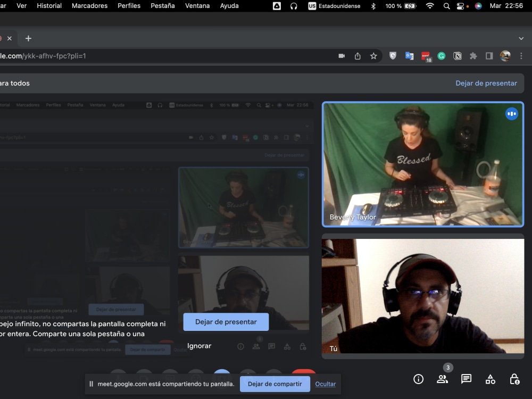Bookmark this page with the star icon
Image resolution: width=532 pixels, height=399 pixels.
[373, 56]
